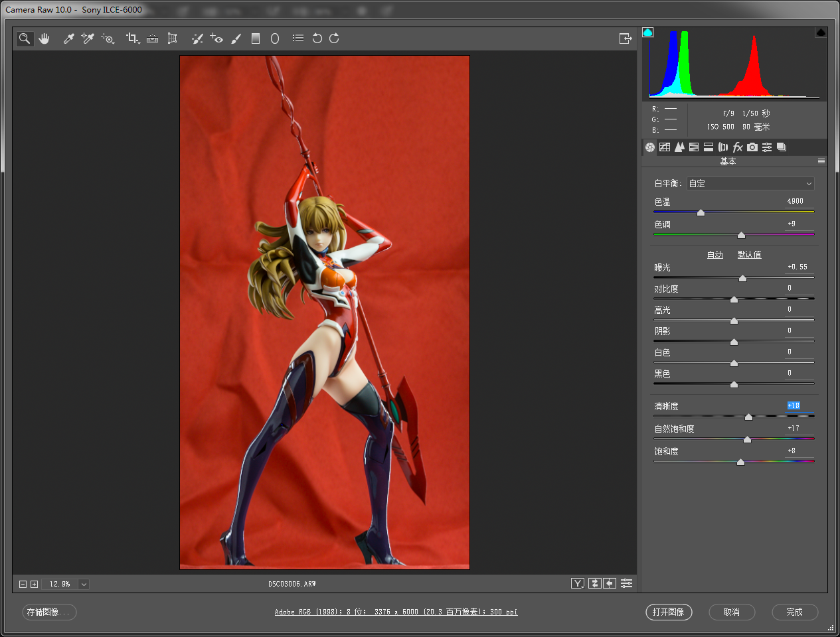840x637 pixels.
Task: Toggle shadow clipping warning in histogram
Action: pyautogui.click(x=648, y=33)
